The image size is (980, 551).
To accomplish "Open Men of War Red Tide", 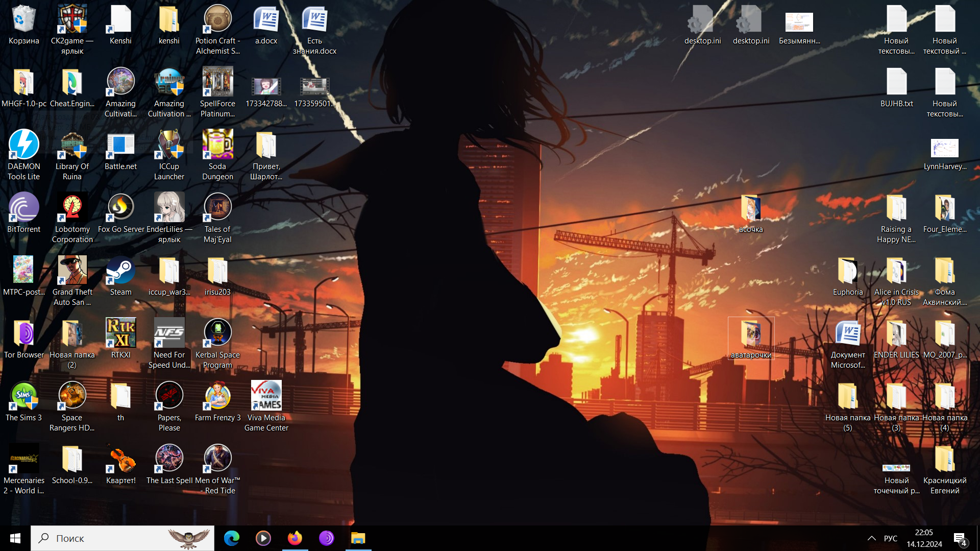I will click(217, 469).
